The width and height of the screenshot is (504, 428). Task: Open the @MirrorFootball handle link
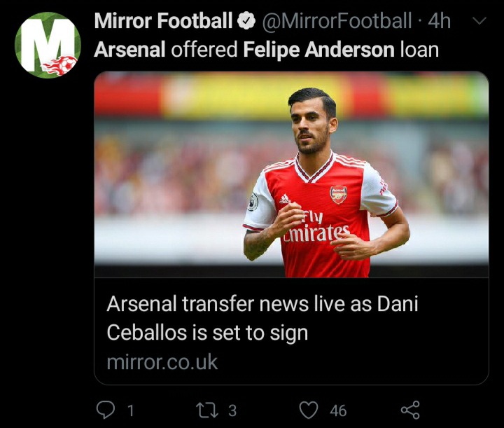336,22
